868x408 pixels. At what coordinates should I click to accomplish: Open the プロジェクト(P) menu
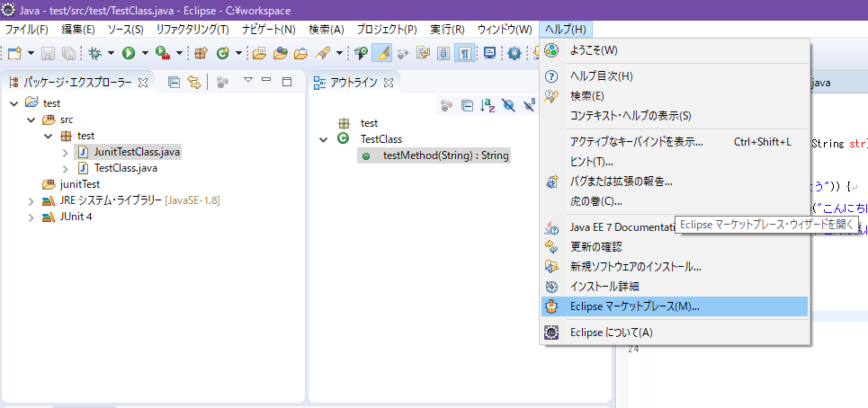point(387,30)
